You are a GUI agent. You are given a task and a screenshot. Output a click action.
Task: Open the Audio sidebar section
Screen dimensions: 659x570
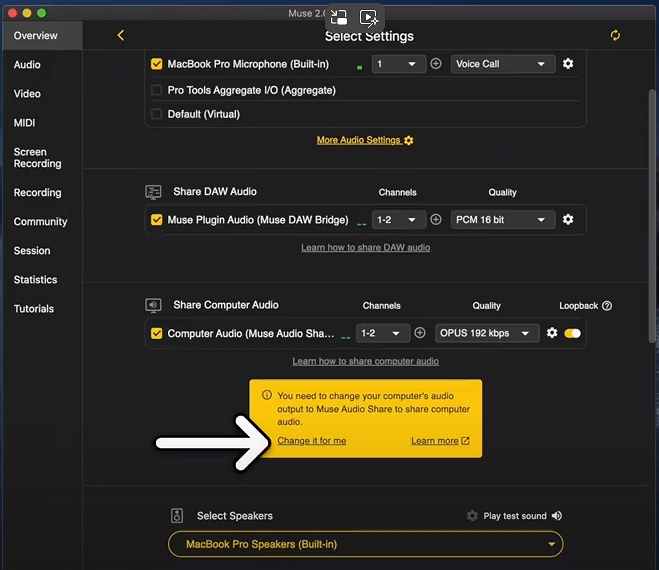tap(27, 65)
